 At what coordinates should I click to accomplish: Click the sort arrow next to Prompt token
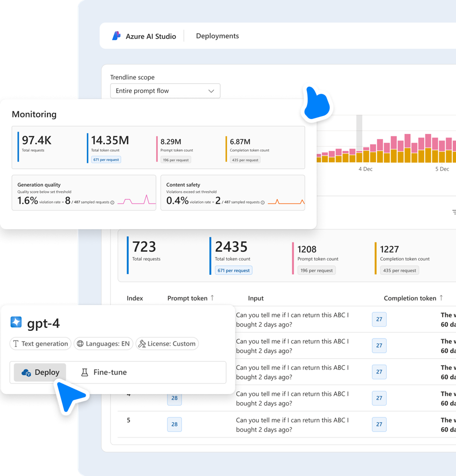(x=212, y=298)
